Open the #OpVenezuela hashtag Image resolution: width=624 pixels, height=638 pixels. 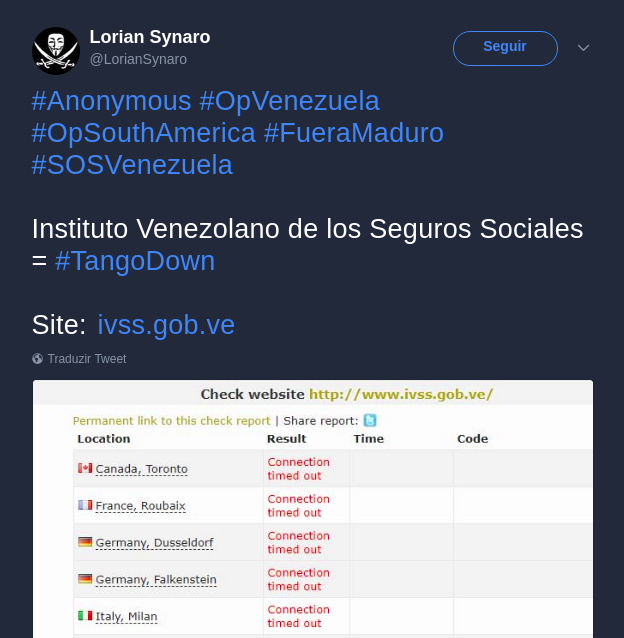pyautogui.click(x=290, y=101)
